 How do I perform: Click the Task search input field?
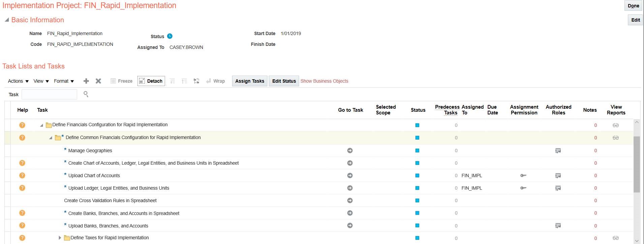click(49, 94)
